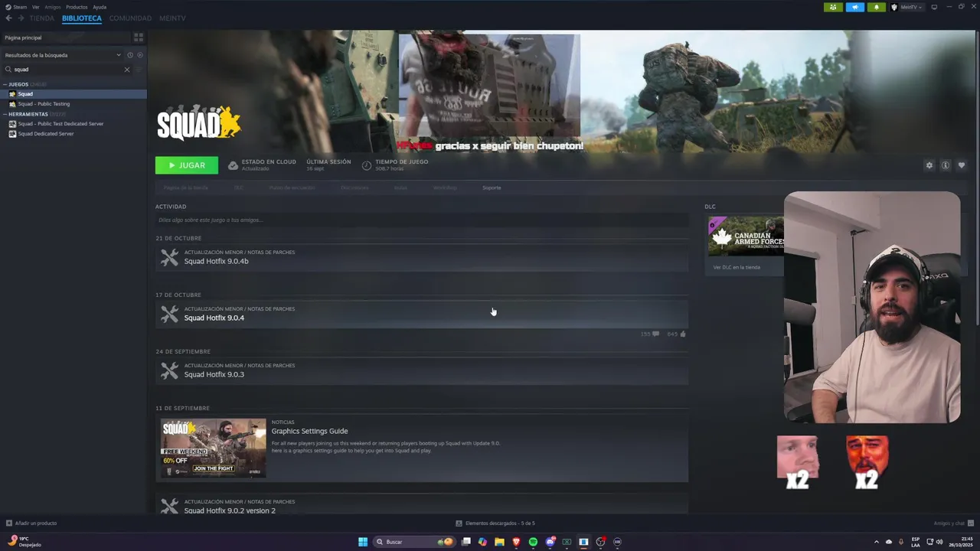This screenshot has width=980, height=551.
Task: Open Windows Start button
Action: [363, 542]
